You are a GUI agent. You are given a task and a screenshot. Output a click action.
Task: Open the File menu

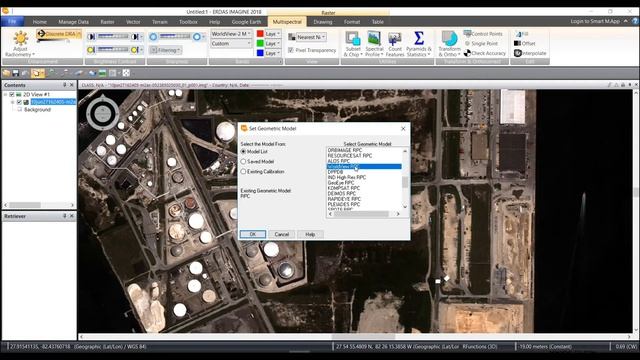tap(12, 21)
